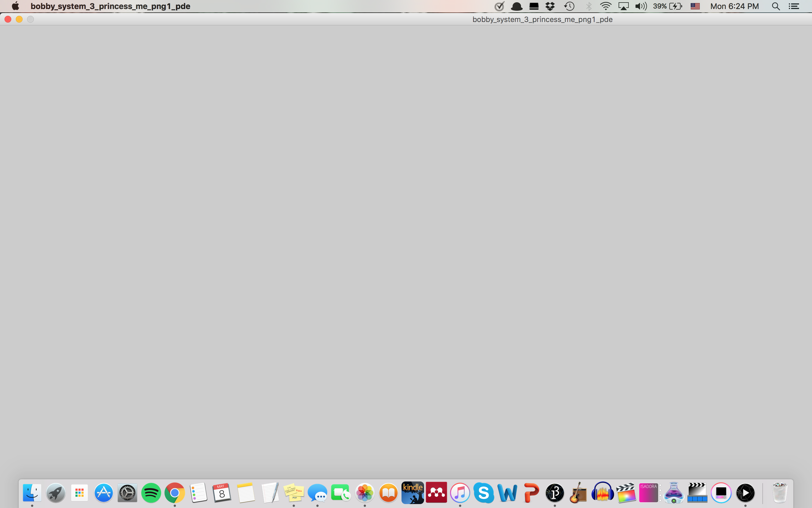Open Spotify from the dock
812x508 pixels.
[x=151, y=493]
